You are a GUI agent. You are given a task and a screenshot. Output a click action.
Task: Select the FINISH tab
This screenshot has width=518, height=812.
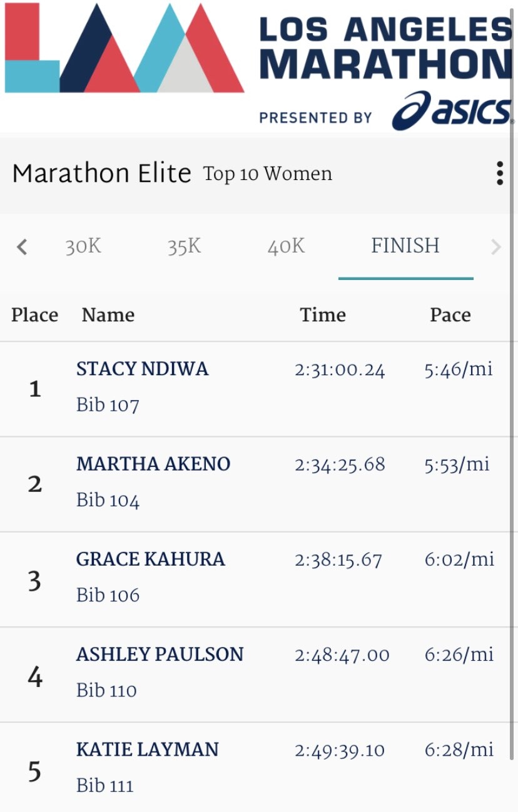(x=405, y=246)
